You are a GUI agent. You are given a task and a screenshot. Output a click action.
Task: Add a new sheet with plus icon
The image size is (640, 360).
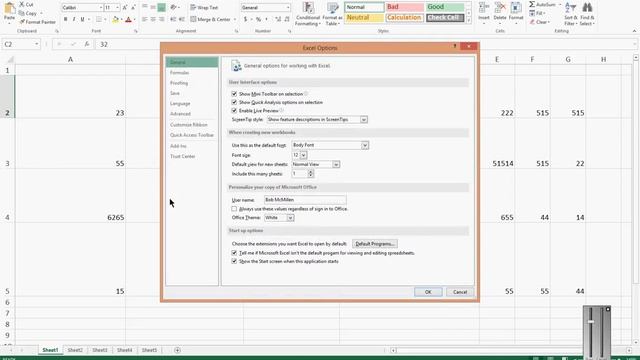click(x=177, y=350)
